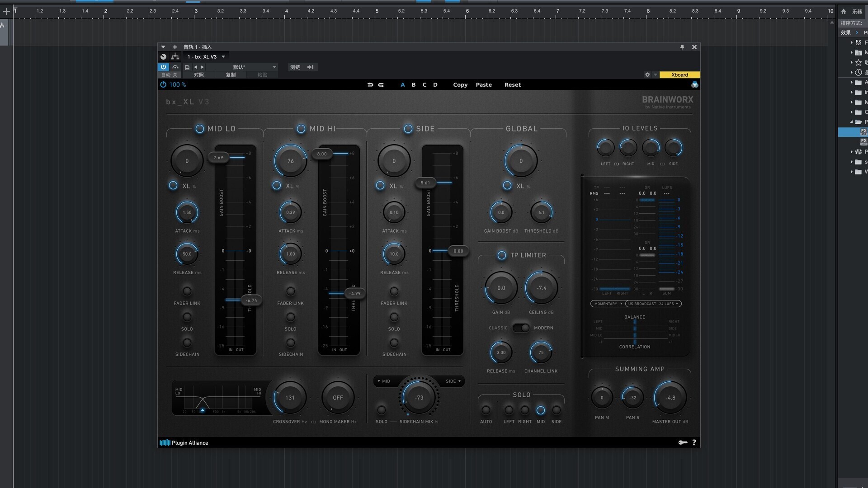
Task: Select settings slot D
Action: pyautogui.click(x=435, y=84)
